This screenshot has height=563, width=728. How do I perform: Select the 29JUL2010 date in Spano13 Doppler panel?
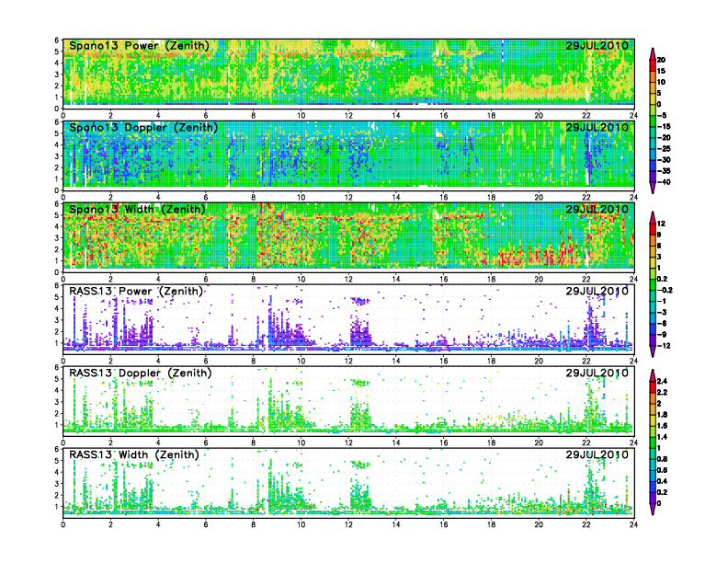click(x=597, y=127)
